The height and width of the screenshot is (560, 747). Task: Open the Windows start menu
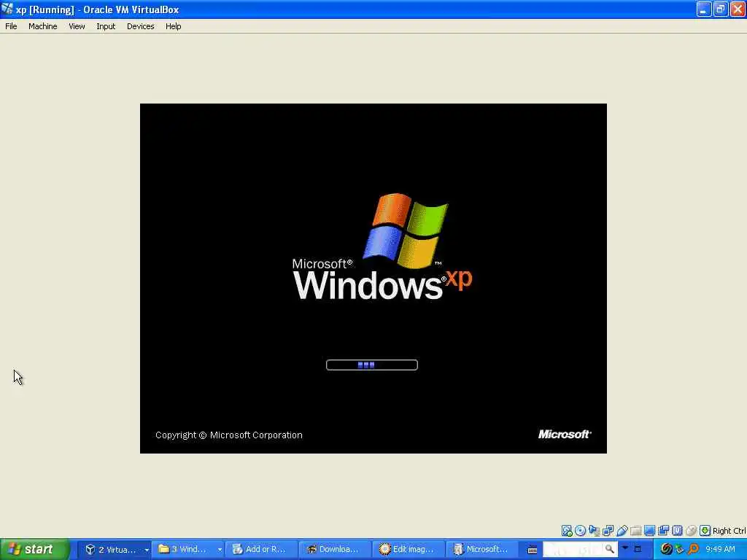(35, 550)
